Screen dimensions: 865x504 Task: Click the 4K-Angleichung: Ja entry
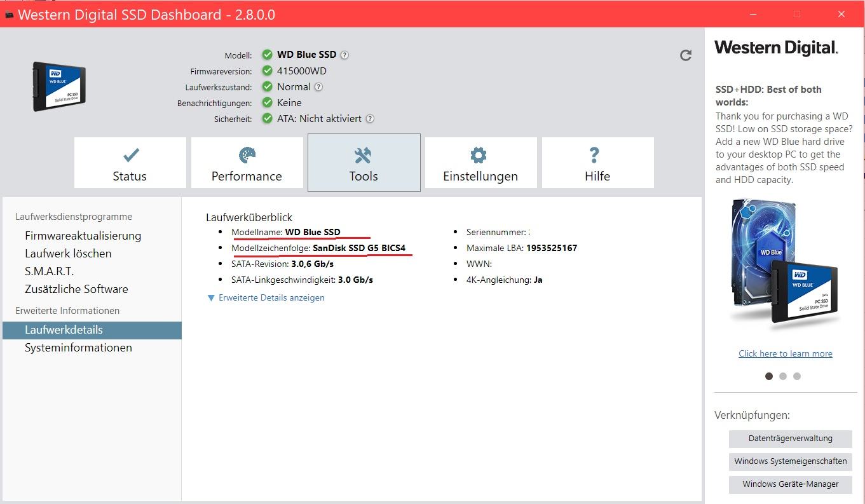click(504, 280)
